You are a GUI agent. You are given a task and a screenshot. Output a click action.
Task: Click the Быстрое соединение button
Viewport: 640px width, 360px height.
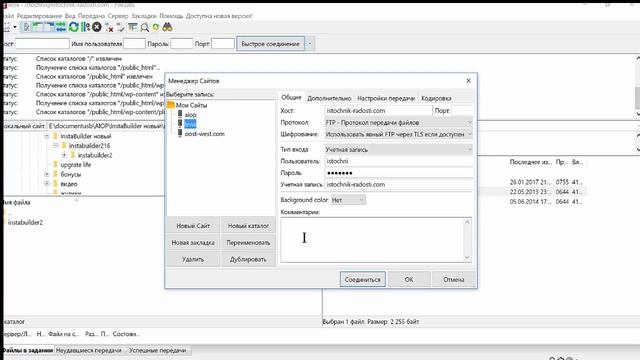(x=270, y=44)
